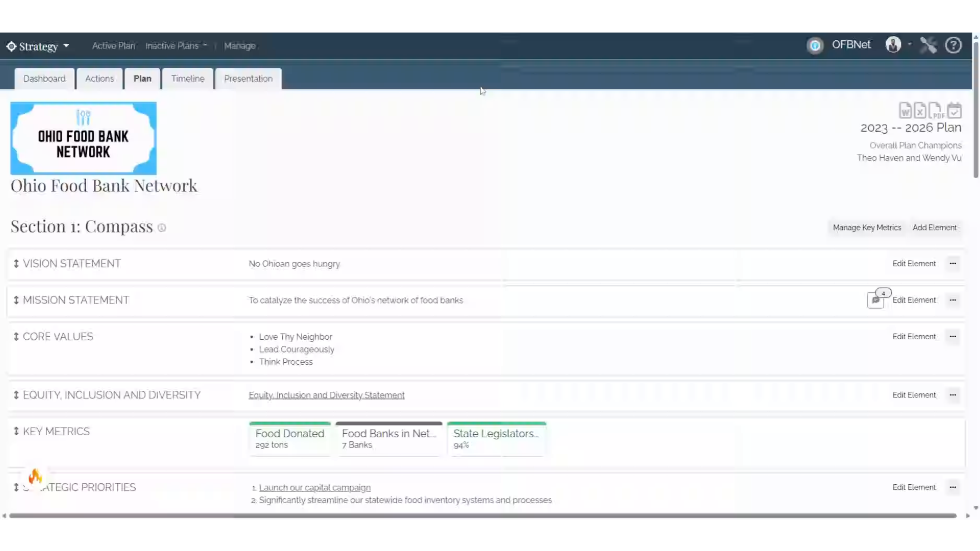Click the Mission Statement text about Ohio's food banks
This screenshot has width=980, height=551.
coord(356,300)
